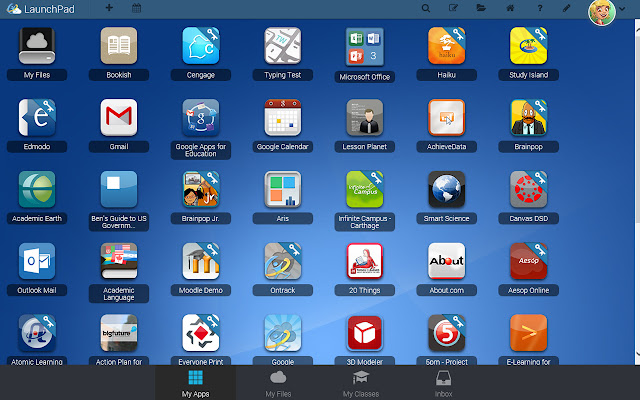Open the Everyone Print app
Image resolution: width=640 pixels, height=400 pixels.
point(201,333)
